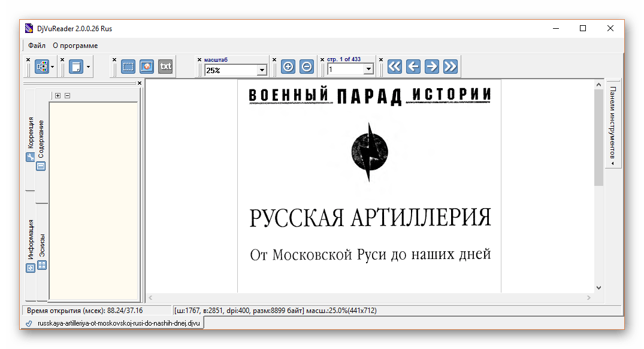Go to the next page arrow
644x349 pixels.
tap(431, 67)
